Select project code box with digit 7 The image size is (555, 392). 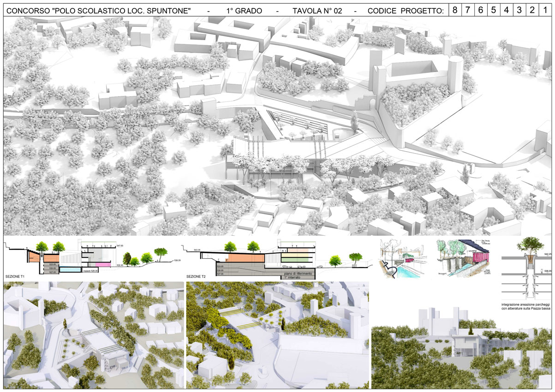click(468, 10)
